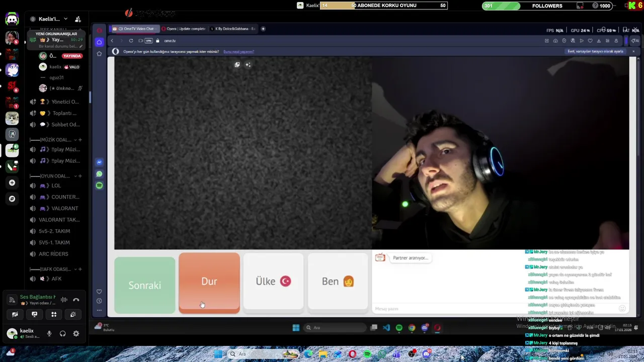The width and height of the screenshot is (644, 362).
Task: Open the captured desktop's Chrome taskbar icon
Action: [412, 328]
